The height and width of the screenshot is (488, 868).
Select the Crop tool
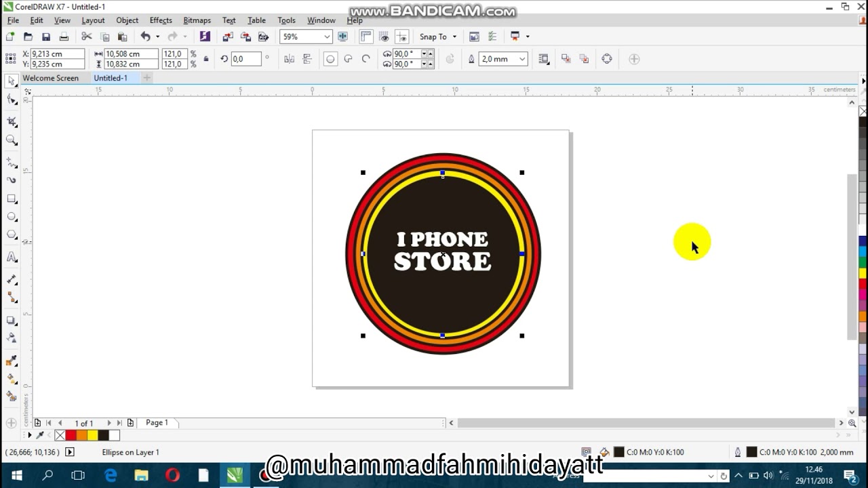tap(10, 121)
